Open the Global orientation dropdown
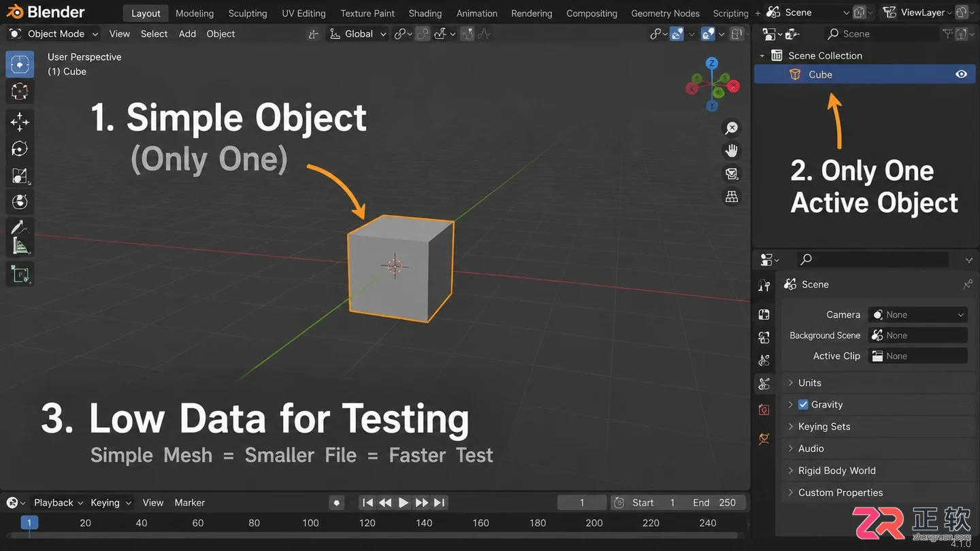Image resolution: width=980 pixels, height=551 pixels. coord(358,34)
